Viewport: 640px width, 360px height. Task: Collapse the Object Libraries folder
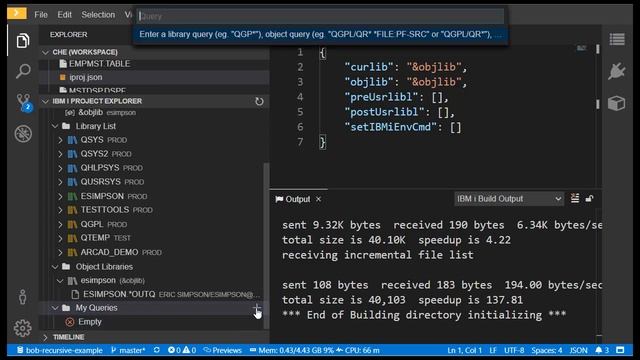click(55, 267)
